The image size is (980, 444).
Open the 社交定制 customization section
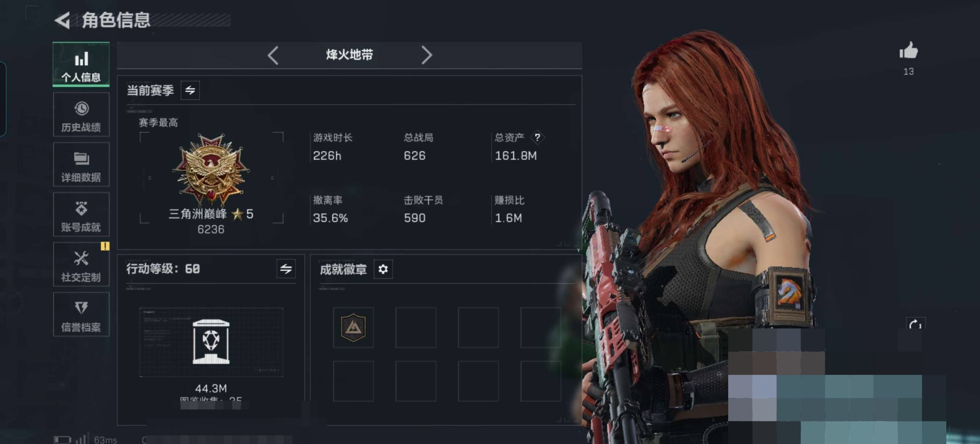[x=81, y=265]
